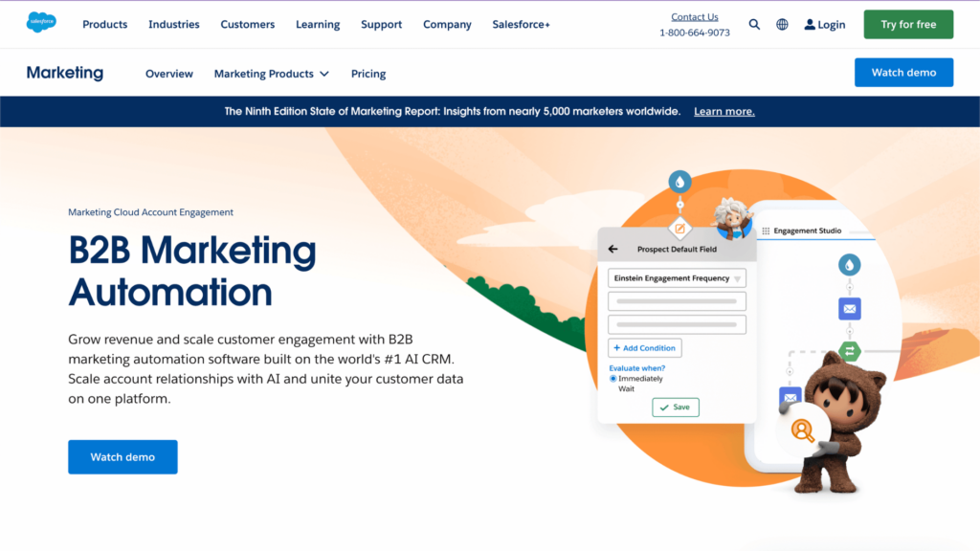Click the Salesforce cloud logo

click(41, 23)
